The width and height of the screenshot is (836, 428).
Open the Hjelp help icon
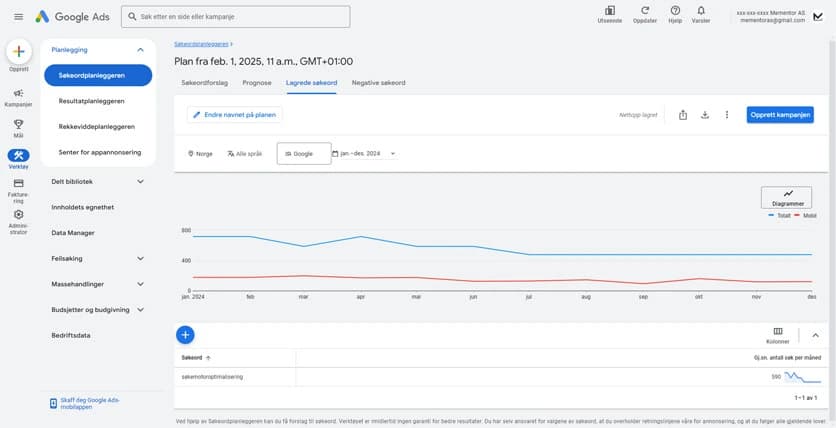675,14
